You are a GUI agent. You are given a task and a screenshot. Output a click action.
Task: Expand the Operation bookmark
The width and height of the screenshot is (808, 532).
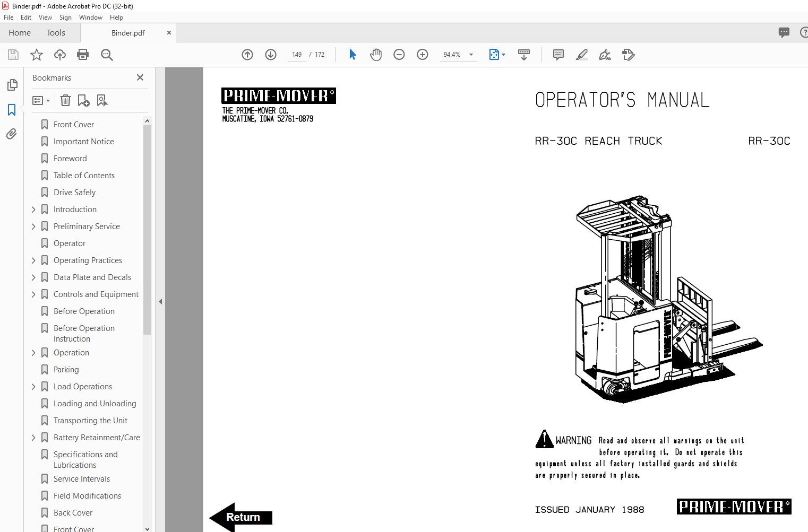click(x=33, y=353)
